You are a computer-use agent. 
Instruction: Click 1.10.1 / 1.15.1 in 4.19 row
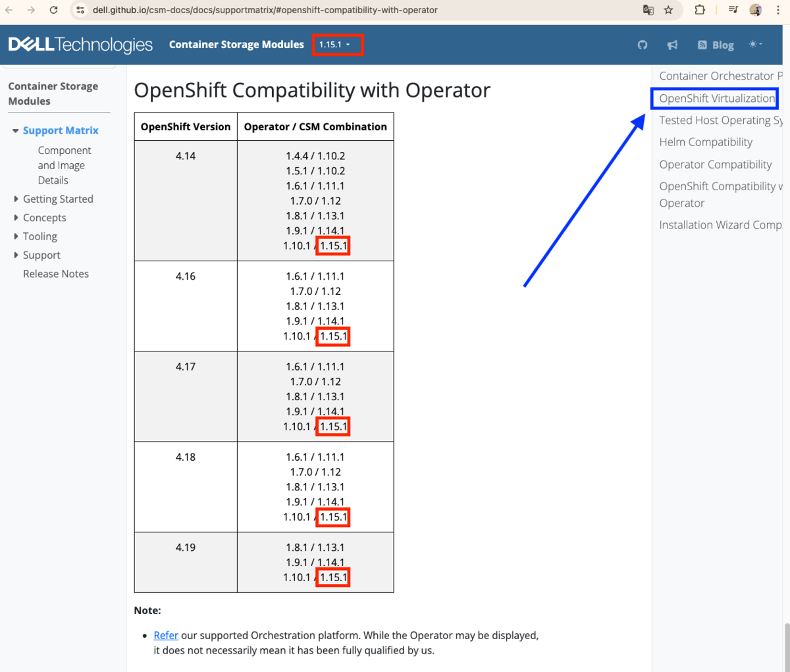click(x=315, y=577)
